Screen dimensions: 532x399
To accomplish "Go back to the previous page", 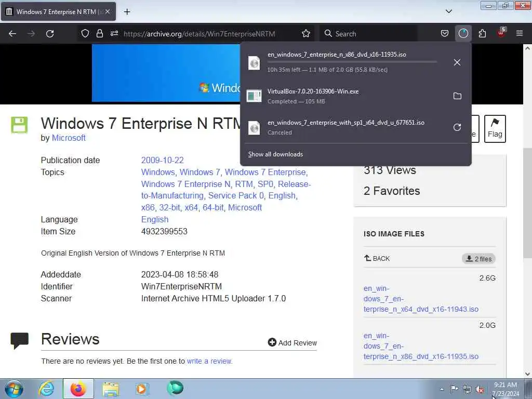I will (x=12, y=34).
